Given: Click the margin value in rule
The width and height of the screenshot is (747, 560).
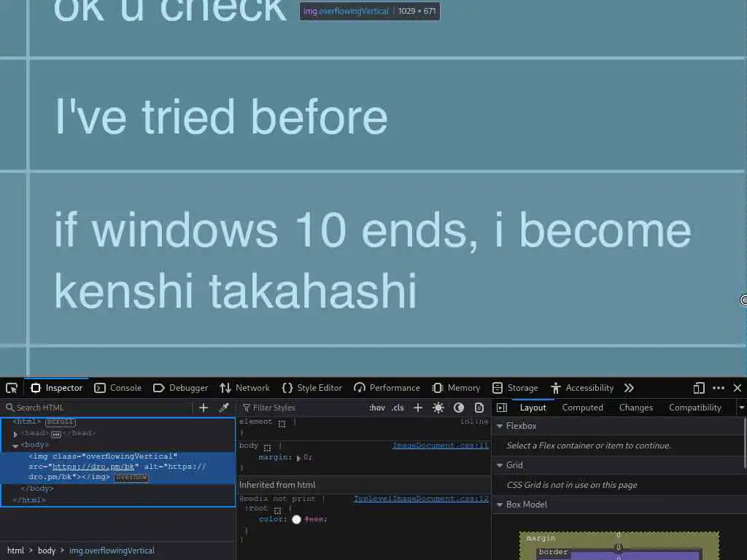Looking at the screenshot, I should click(307, 457).
